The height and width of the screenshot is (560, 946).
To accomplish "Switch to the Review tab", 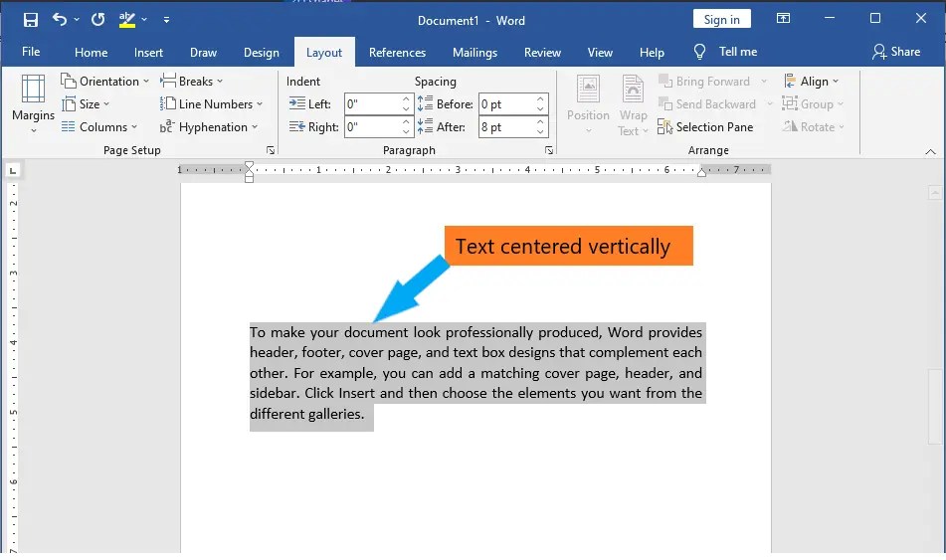I will click(x=542, y=53).
